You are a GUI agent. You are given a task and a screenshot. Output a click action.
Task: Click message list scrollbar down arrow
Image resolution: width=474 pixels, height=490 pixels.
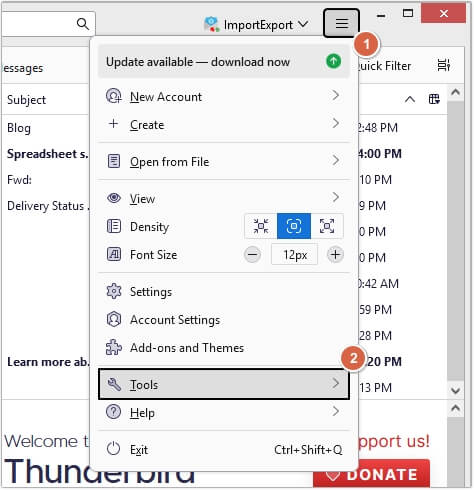pyautogui.click(x=455, y=391)
